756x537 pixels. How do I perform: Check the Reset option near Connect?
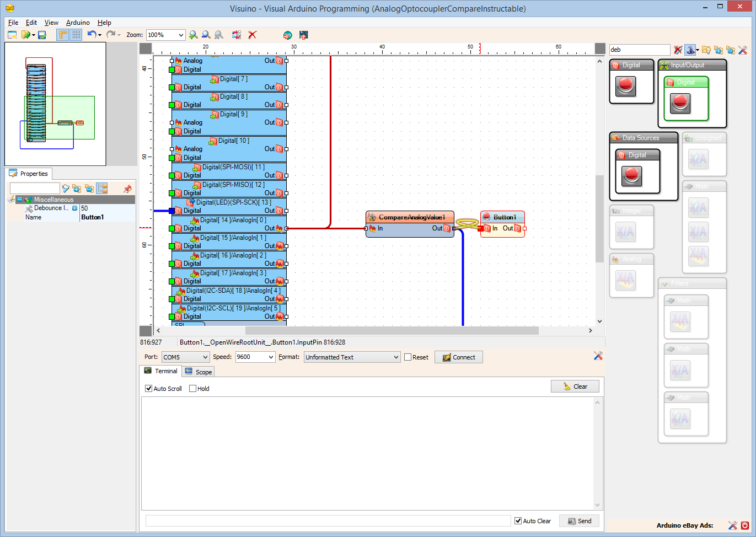(407, 357)
